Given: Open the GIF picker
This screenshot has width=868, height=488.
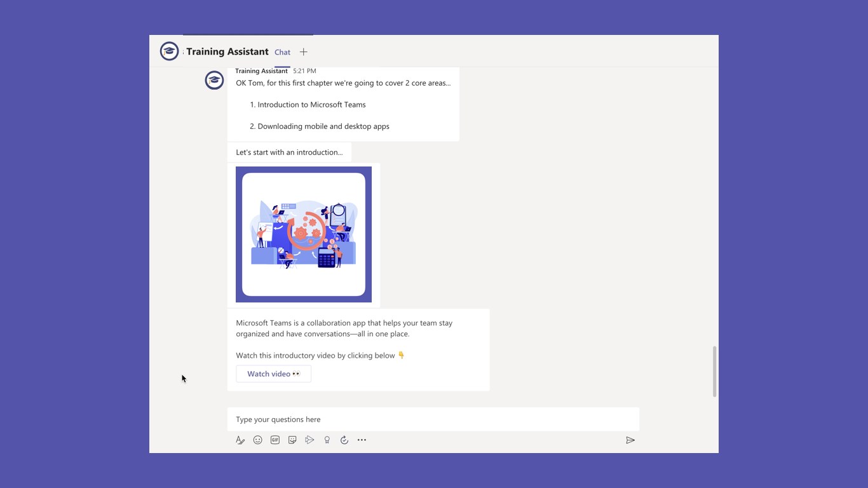Looking at the screenshot, I should point(275,440).
